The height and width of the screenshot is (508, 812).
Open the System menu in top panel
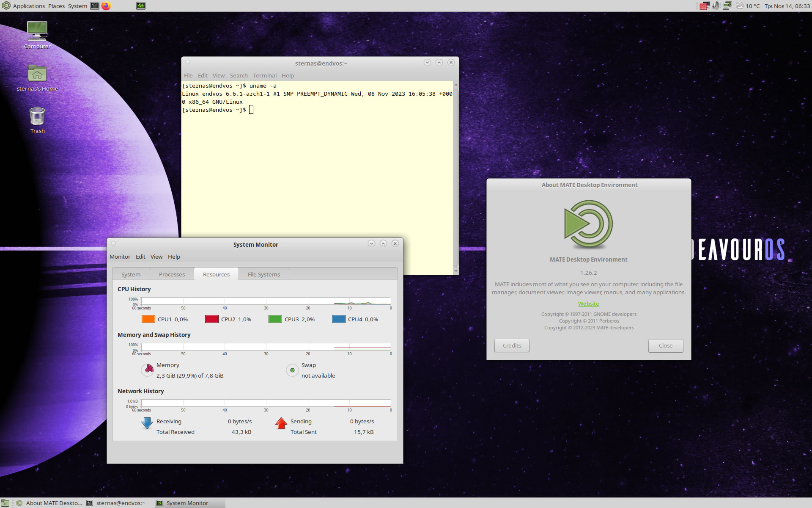click(x=77, y=6)
